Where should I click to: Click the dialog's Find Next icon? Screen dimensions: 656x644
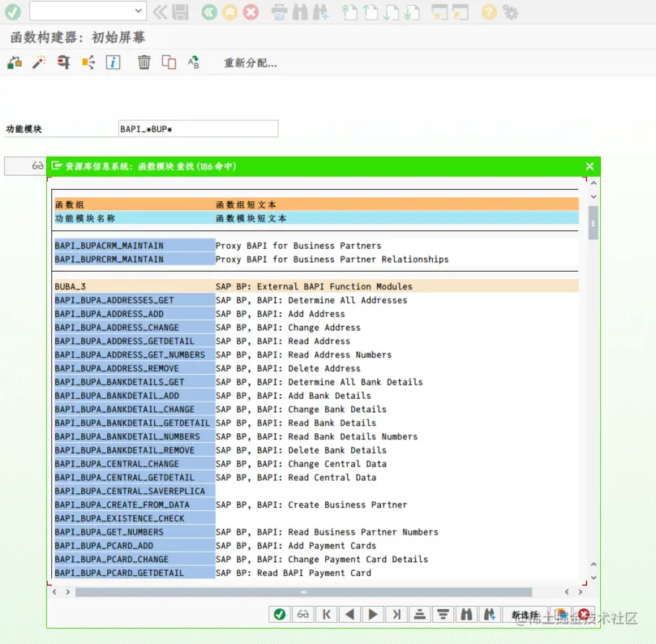point(490,614)
